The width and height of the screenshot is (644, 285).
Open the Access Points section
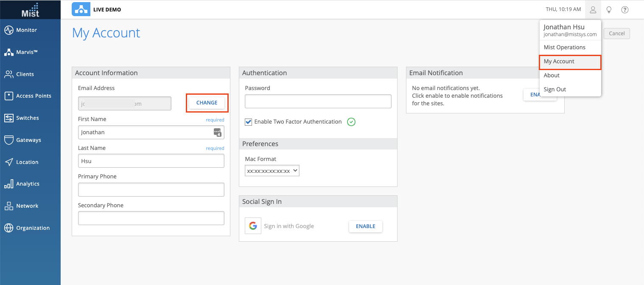[x=33, y=96]
